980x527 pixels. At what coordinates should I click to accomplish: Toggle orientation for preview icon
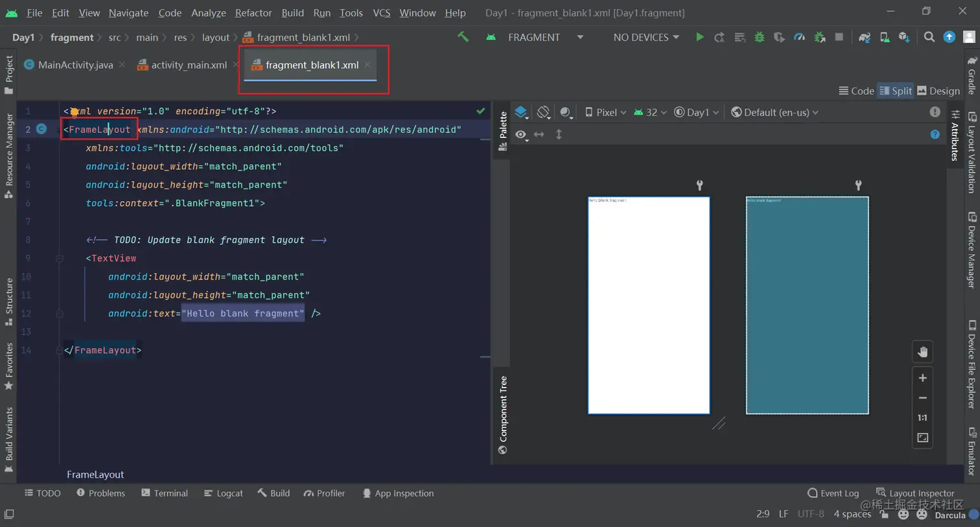click(543, 112)
